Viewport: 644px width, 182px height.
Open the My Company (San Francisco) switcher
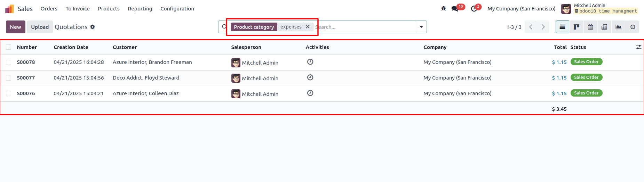521,9
